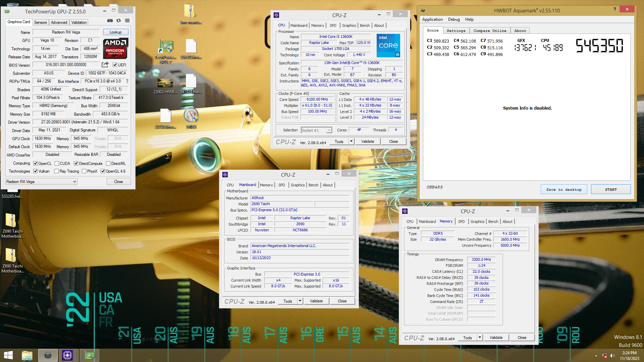Click the Bus Interface question mark icon
The height and width of the screenshot is (362, 644).
coord(127,81)
